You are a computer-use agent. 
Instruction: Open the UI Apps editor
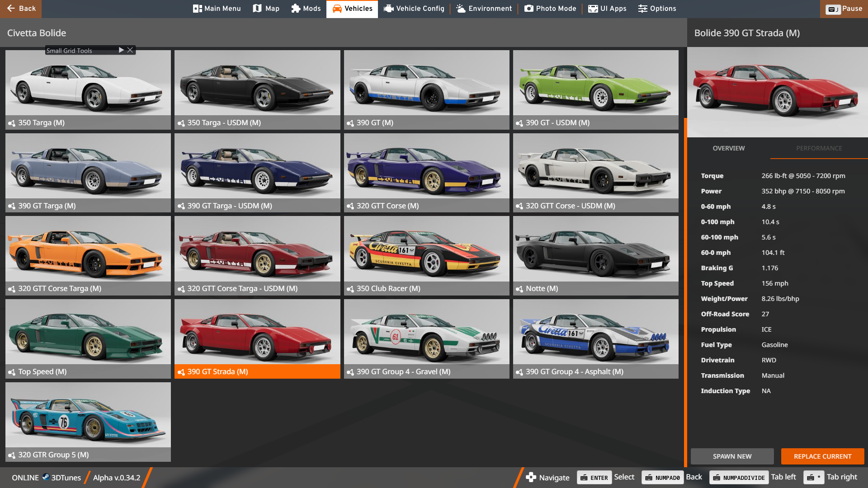click(607, 9)
